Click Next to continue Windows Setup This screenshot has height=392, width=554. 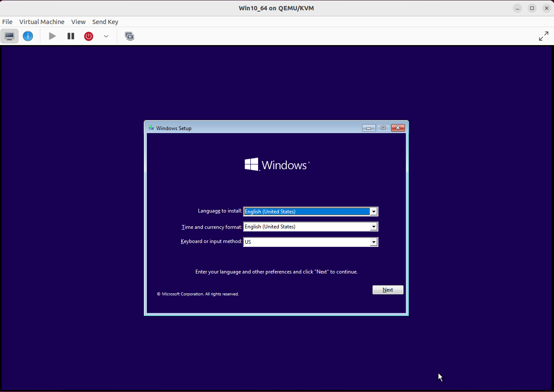click(x=387, y=289)
